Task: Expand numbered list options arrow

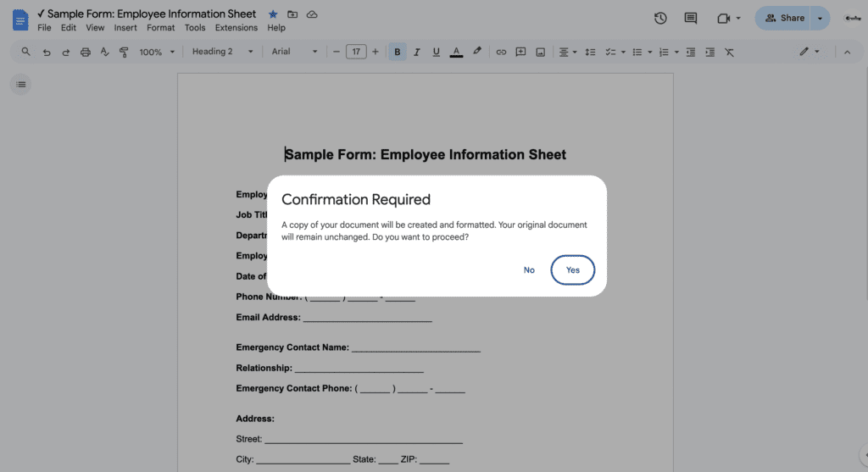Action: [676, 52]
